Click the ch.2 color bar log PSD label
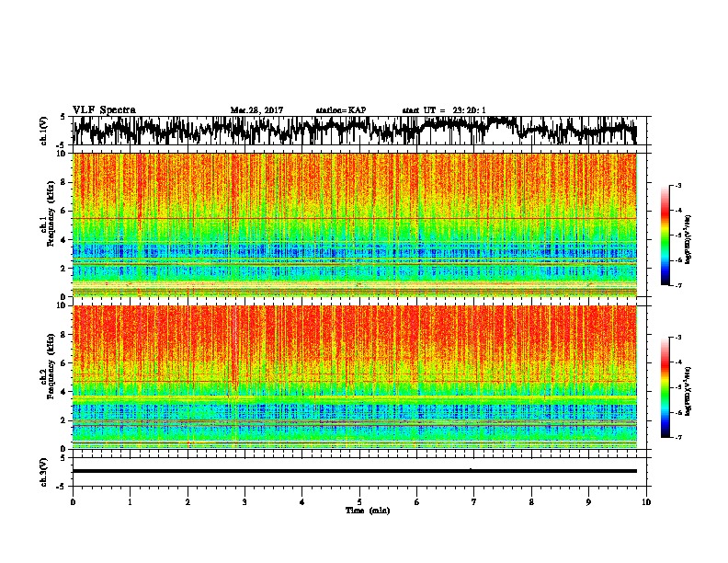This screenshot has height=563, width=728. [688, 391]
